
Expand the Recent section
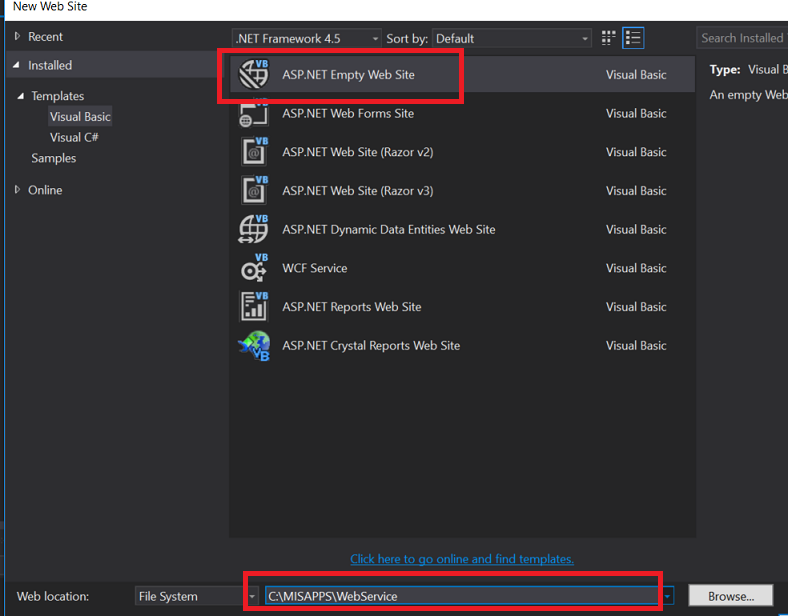coord(17,36)
